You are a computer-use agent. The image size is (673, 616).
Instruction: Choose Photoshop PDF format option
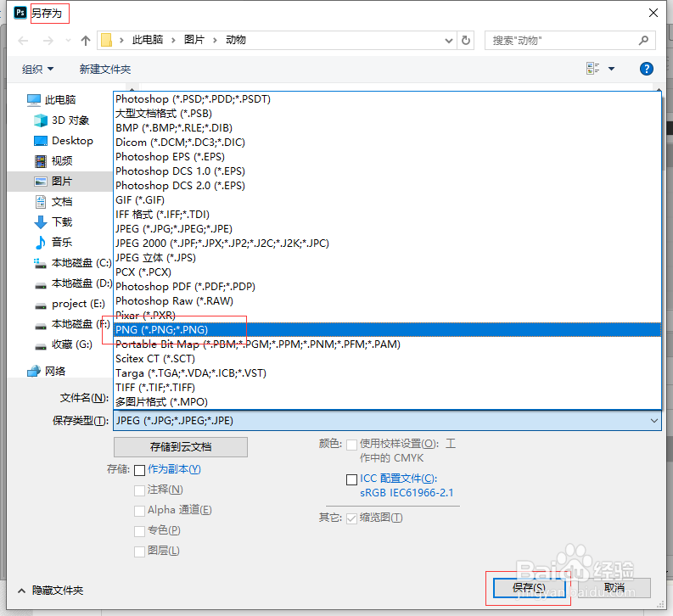[387, 287]
